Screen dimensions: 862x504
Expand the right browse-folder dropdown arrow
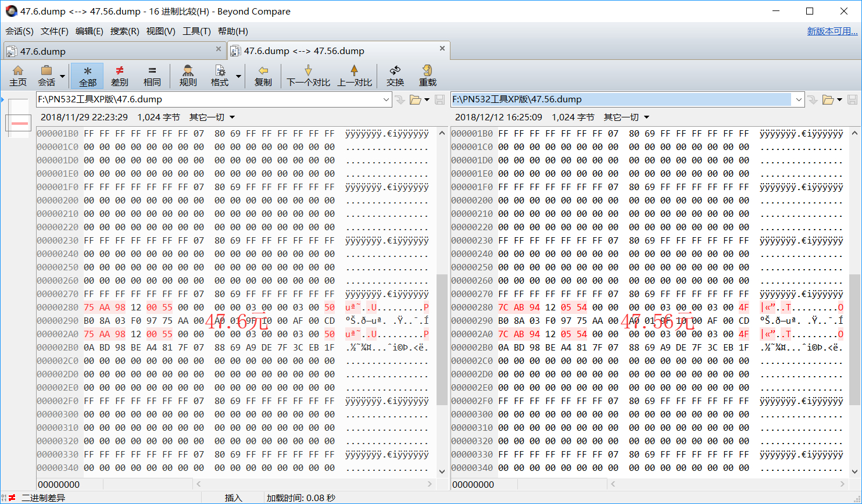click(839, 99)
